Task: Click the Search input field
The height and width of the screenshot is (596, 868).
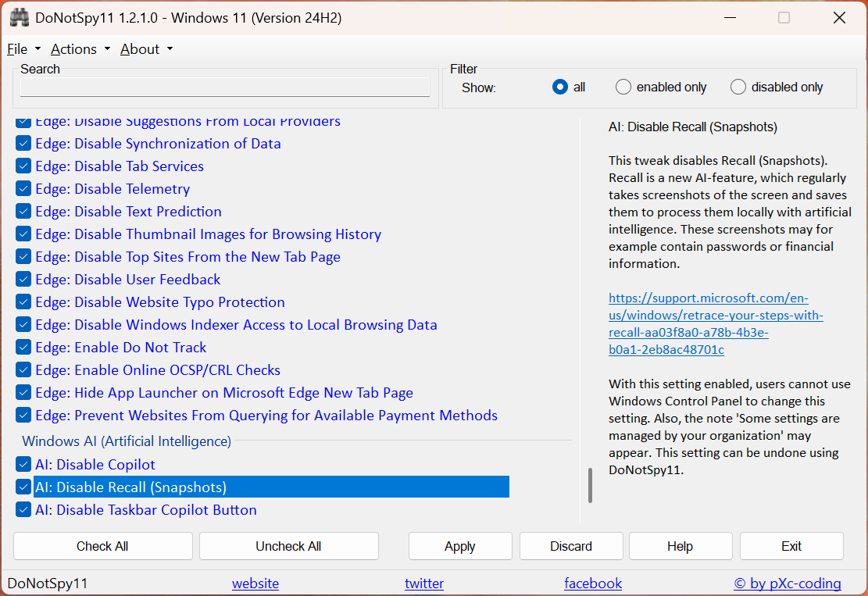Action: 225,87
